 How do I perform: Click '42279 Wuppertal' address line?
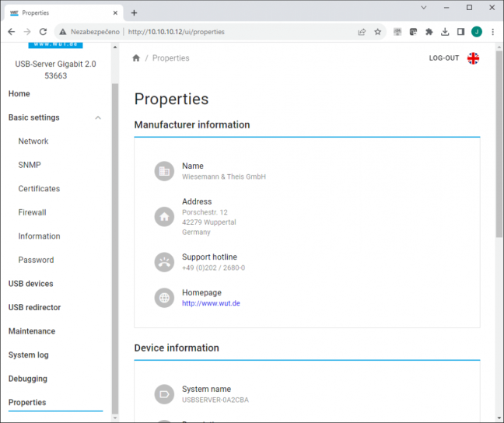coord(209,222)
